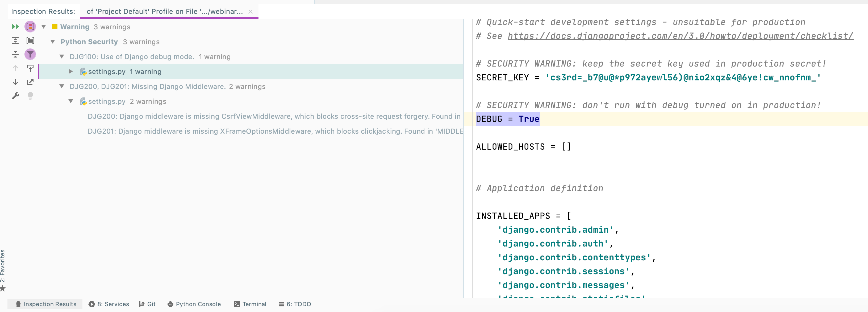Select settings.py 1 warning row
868x312 pixels.
coord(251,72)
